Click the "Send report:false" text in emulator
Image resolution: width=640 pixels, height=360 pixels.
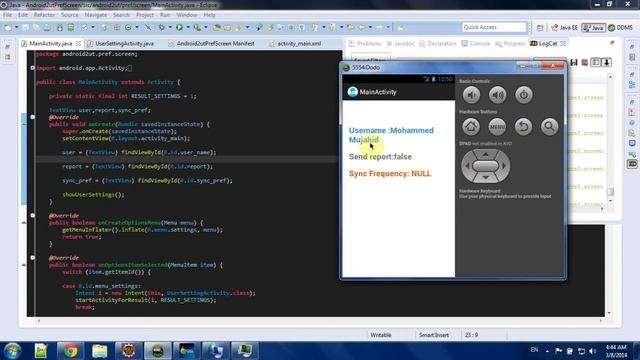pyautogui.click(x=380, y=157)
